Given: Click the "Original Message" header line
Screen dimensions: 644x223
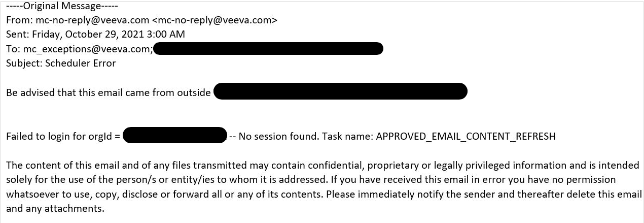Looking at the screenshot, I should tap(62, 7).
